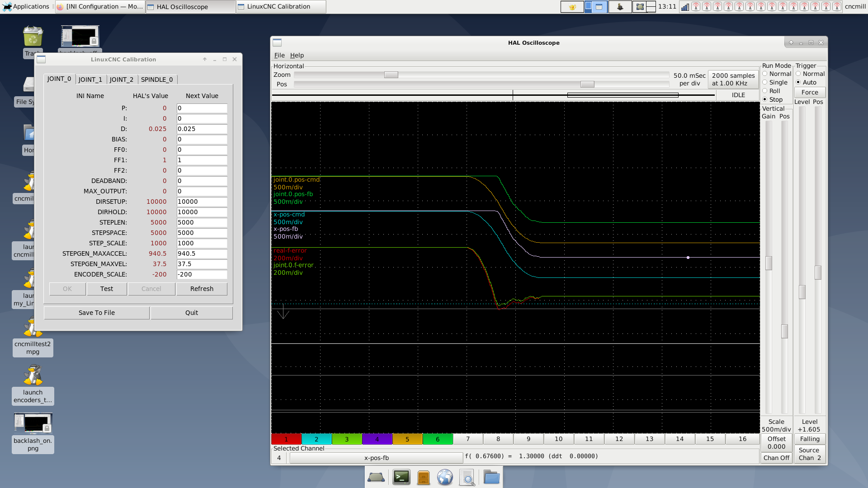Click the horizontal Pos slider handle
This screenshot has height=488, width=868.
click(x=587, y=84)
